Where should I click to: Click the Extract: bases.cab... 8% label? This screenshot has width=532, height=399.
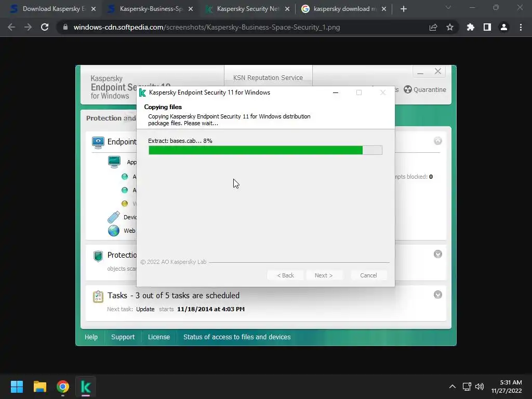180,141
